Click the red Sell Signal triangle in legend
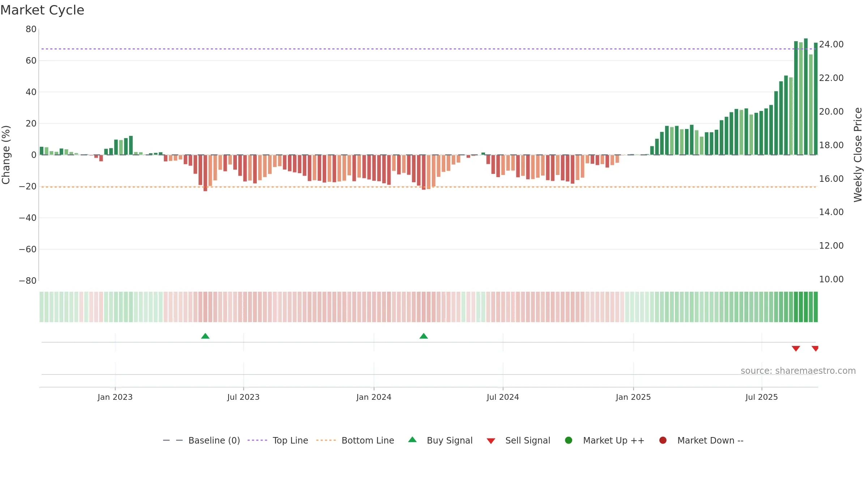Viewport: 868px width, 488px height. (491, 441)
